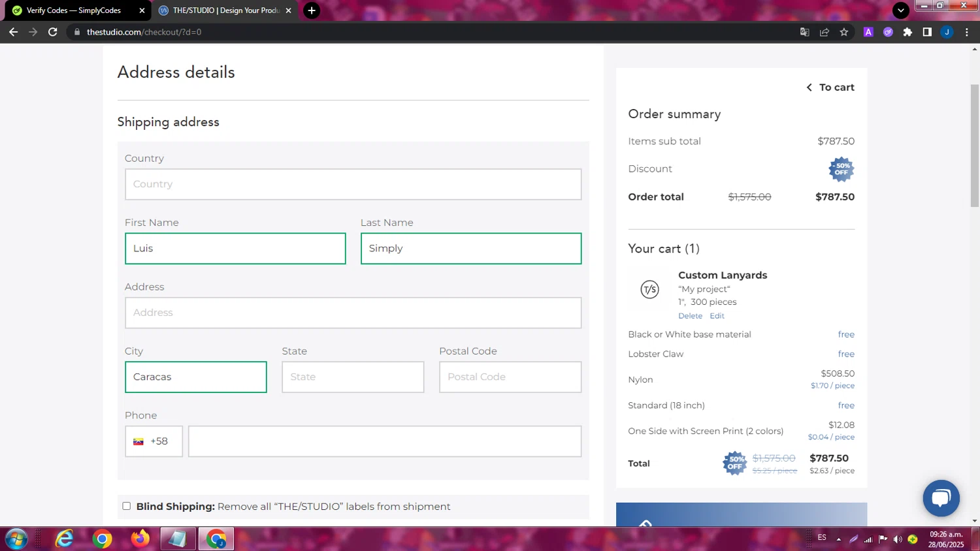The image size is (980, 551).
Task: Open phone country code +58 selector
Action: [154, 441]
